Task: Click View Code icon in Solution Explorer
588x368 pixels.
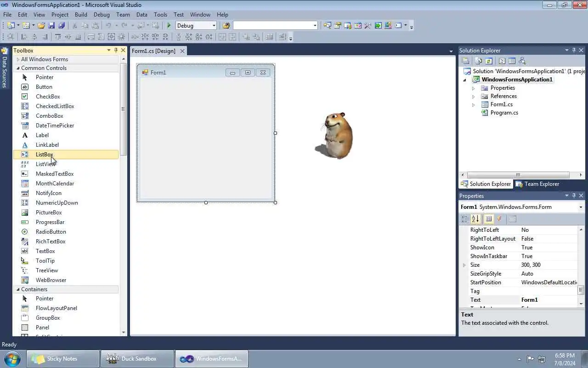Action: pyautogui.click(x=502, y=61)
